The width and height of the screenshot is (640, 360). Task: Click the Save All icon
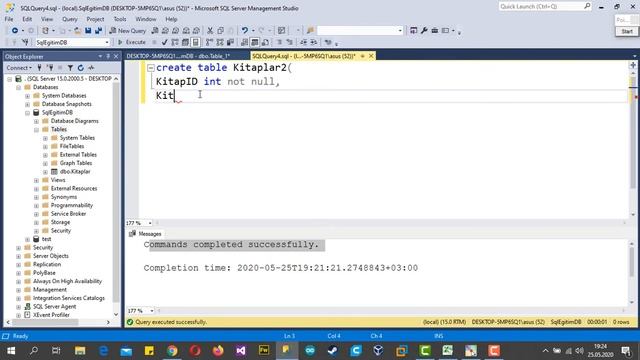click(x=98, y=31)
